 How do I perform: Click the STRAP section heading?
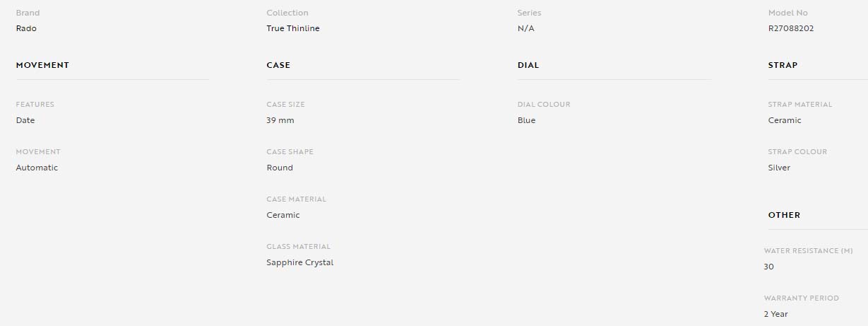tap(783, 65)
